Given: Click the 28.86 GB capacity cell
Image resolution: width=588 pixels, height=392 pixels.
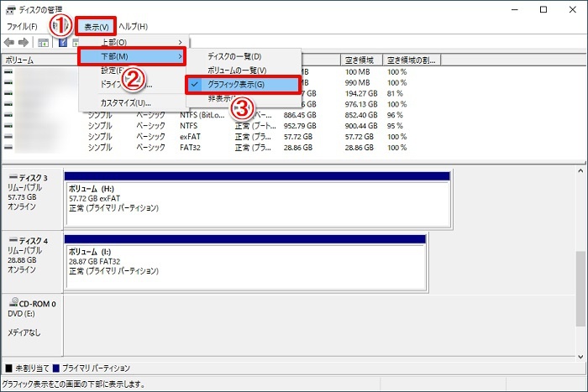Looking at the screenshot, I should tap(298, 148).
